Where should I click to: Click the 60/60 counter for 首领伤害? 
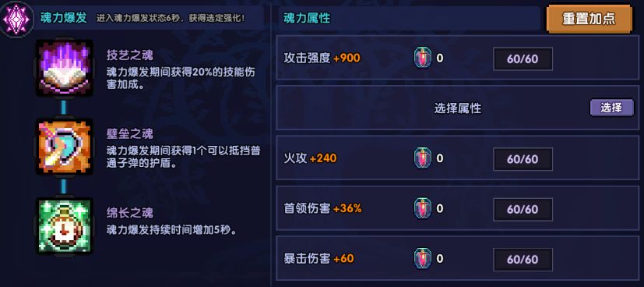(523, 209)
